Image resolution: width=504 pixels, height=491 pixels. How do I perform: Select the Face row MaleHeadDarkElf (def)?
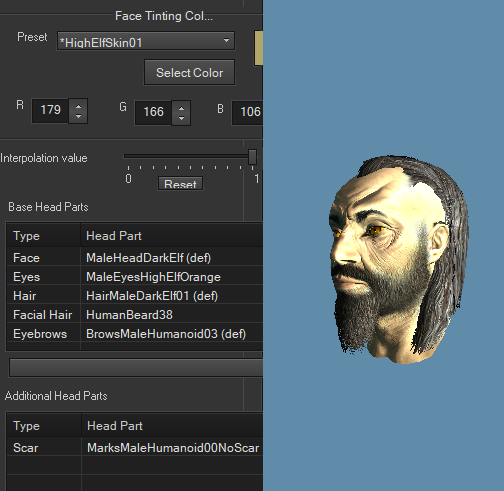[x=135, y=258]
